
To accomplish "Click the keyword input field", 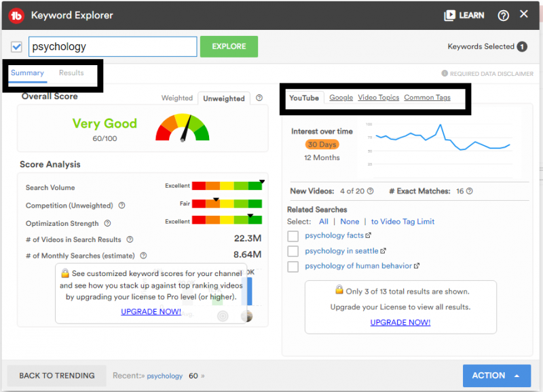I will (113, 47).
